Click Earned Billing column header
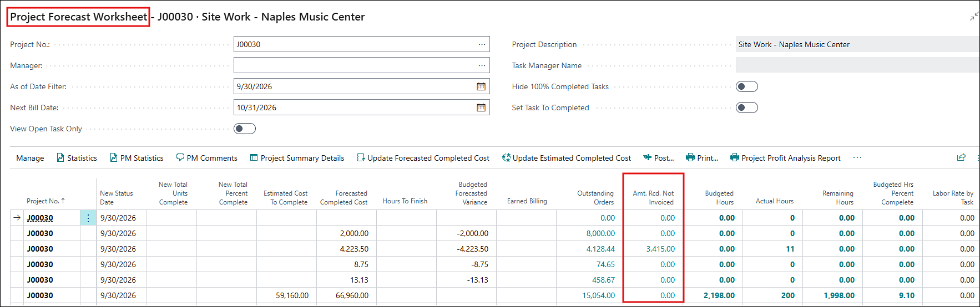The height and width of the screenshot is (307, 980). point(527,201)
